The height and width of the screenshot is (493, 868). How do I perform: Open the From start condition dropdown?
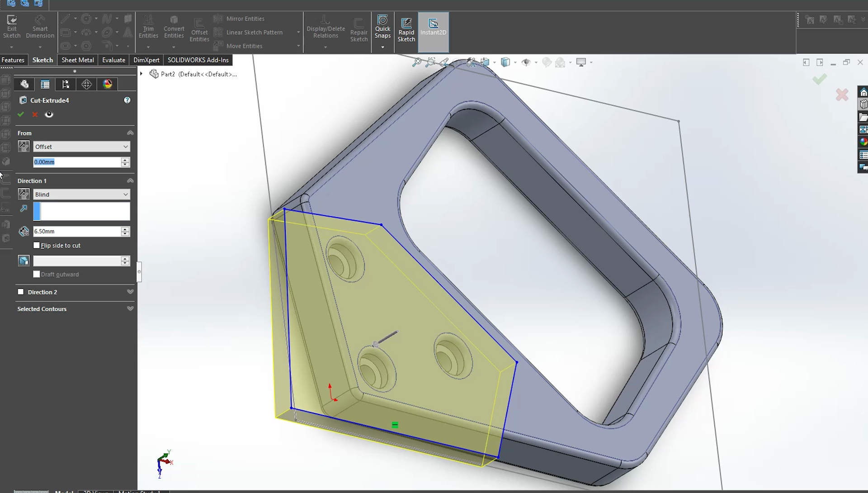pyautogui.click(x=81, y=147)
